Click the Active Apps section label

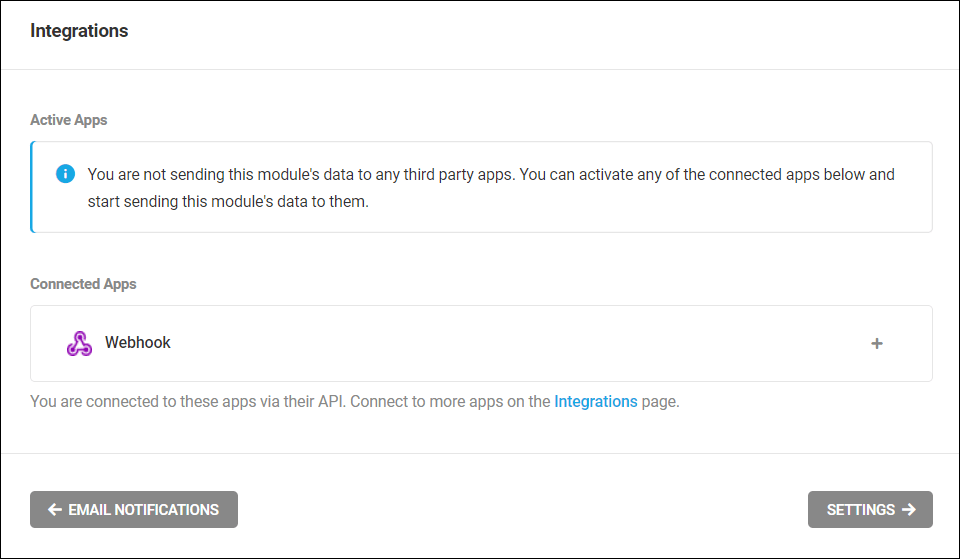[69, 120]
